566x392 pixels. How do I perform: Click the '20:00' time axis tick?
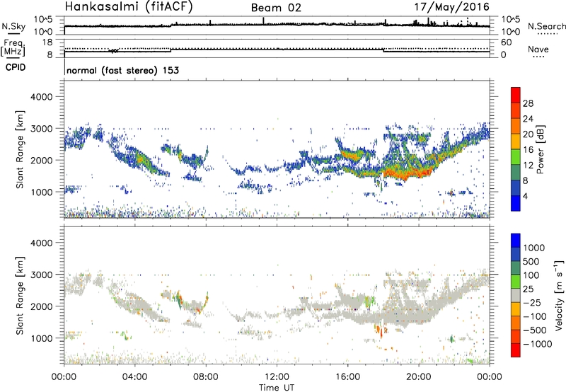[418, 377]
